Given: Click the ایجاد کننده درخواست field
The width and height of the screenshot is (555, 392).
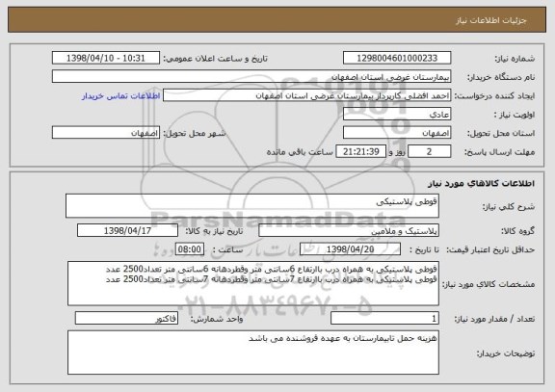Looking at the screenshot, I should point(306,95).
